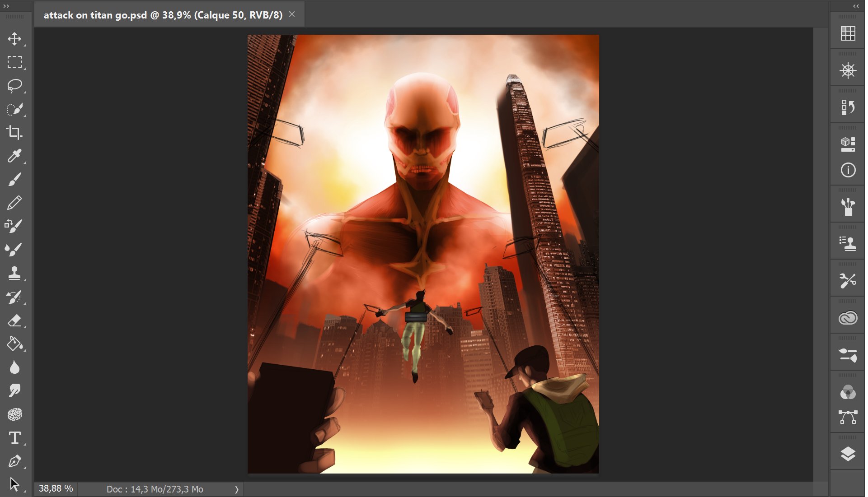
Task: Activate the Clone Stamp tool
Action: (x=15, y=273)
